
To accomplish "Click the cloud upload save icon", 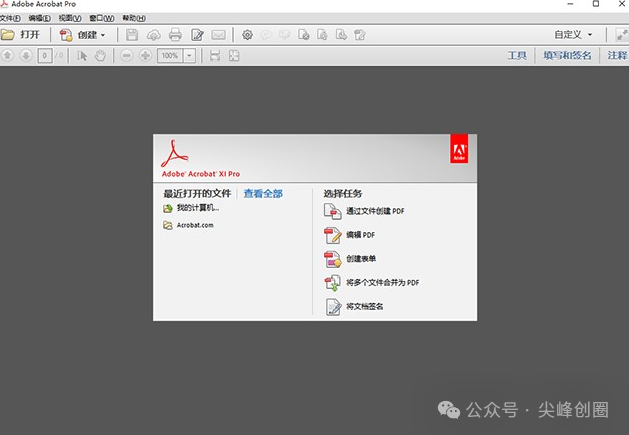I will [x=154, y=35].
